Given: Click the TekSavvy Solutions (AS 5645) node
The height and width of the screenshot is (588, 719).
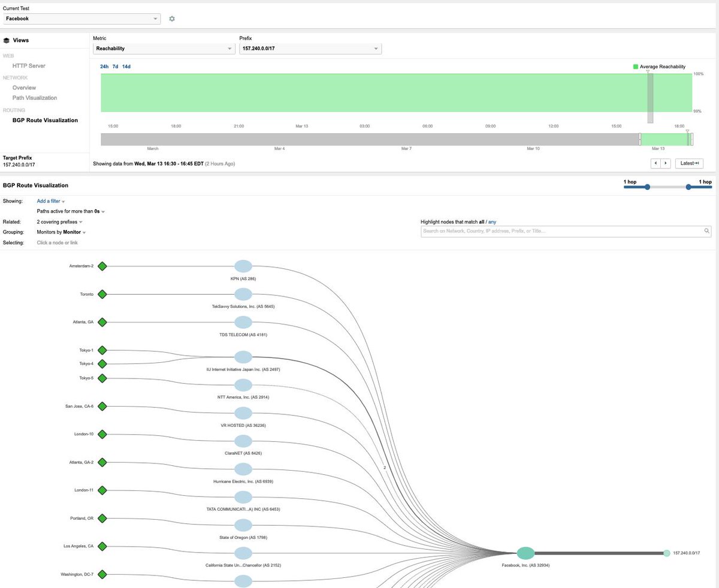Looking at the screenshot, I should coord(243,294).
